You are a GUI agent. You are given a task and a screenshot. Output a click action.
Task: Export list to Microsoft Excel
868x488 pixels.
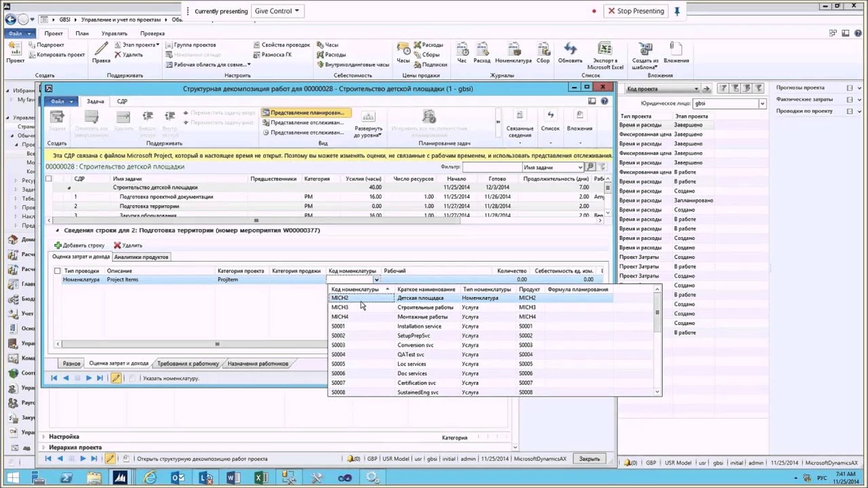tap(605, 56)
